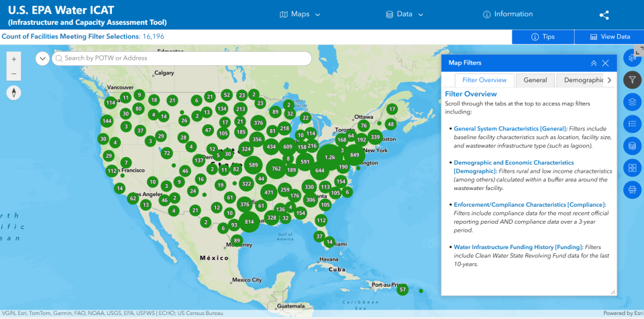Click the 57 cluster near Puerto Rico
Screen dimensions: 644x319
(x=402, y=290)
